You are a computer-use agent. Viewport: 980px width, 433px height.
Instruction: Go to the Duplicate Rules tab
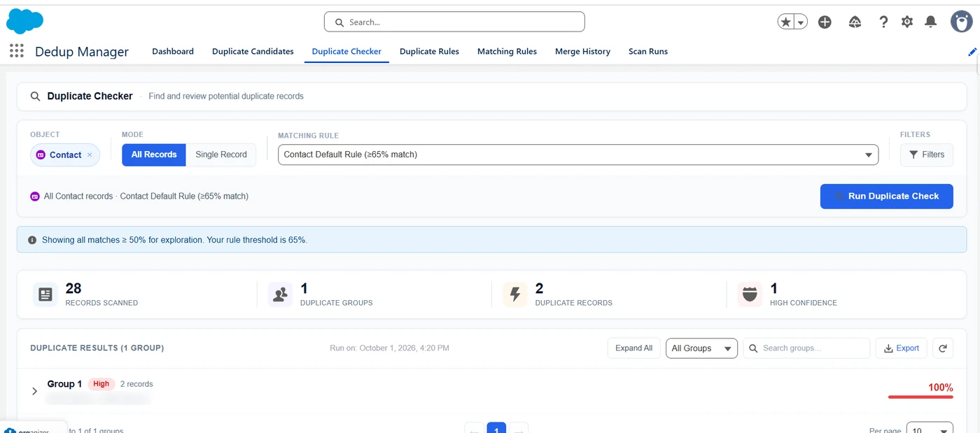[x=429, y=51]
